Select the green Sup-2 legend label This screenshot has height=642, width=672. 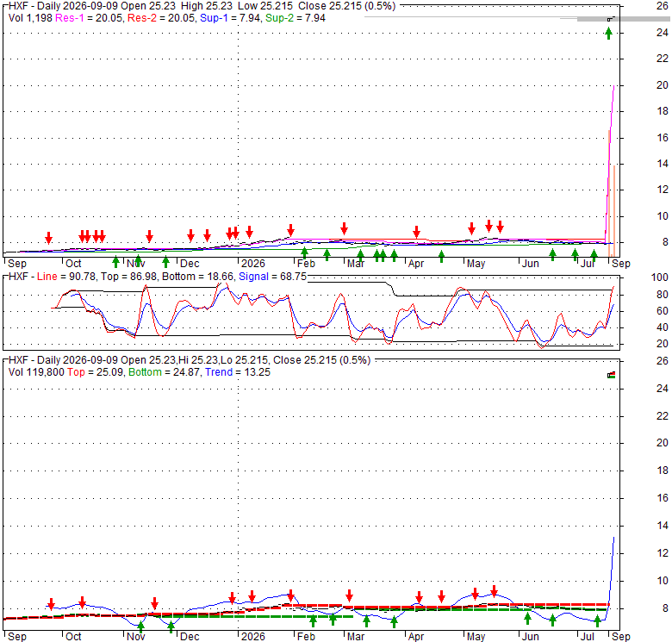[279, 18]
